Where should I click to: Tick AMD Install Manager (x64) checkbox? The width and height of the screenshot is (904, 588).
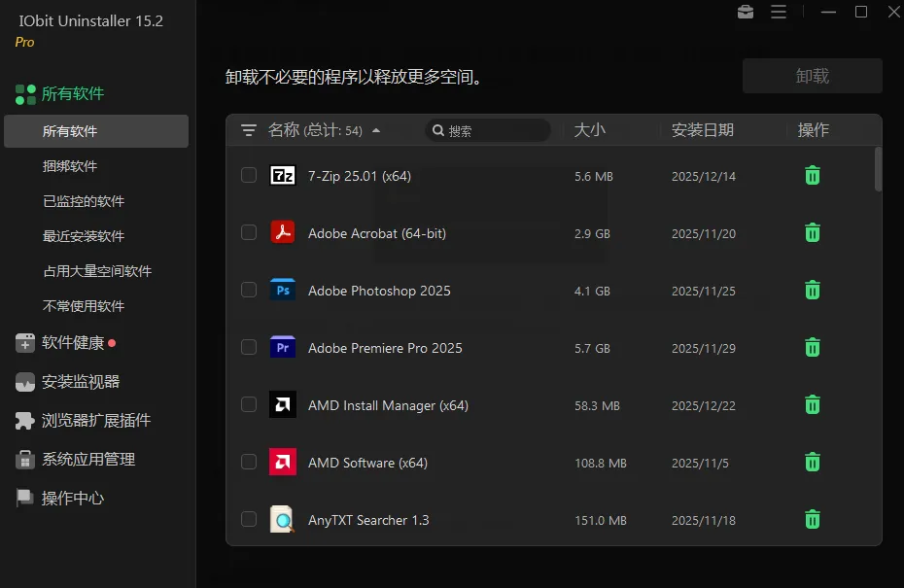click(x=249, y=404)
